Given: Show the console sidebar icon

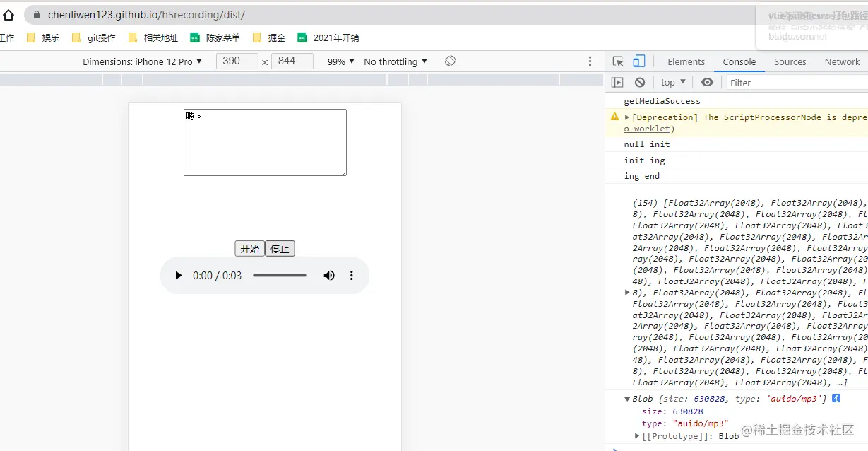Looking at the screenshot, I should tap(617, 83).
